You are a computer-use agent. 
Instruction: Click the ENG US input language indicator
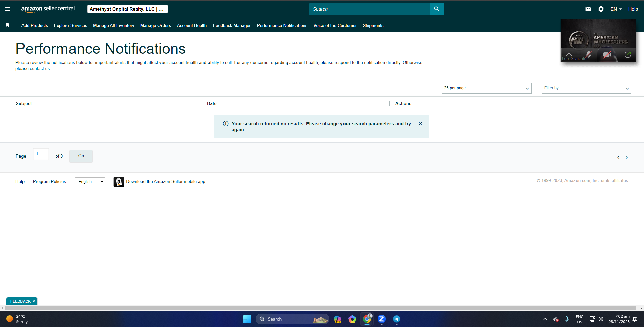(580, 319)
